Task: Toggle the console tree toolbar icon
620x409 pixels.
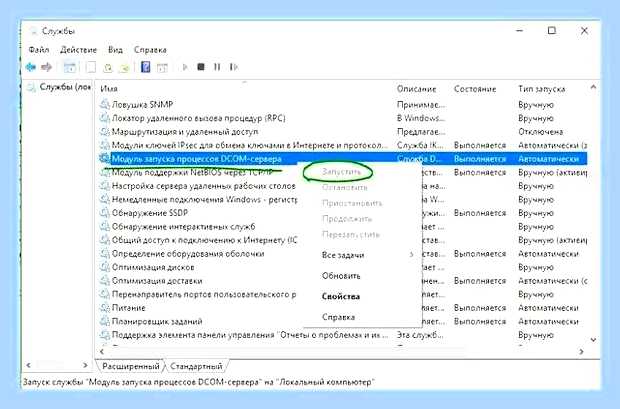Action: pos(70,67)
